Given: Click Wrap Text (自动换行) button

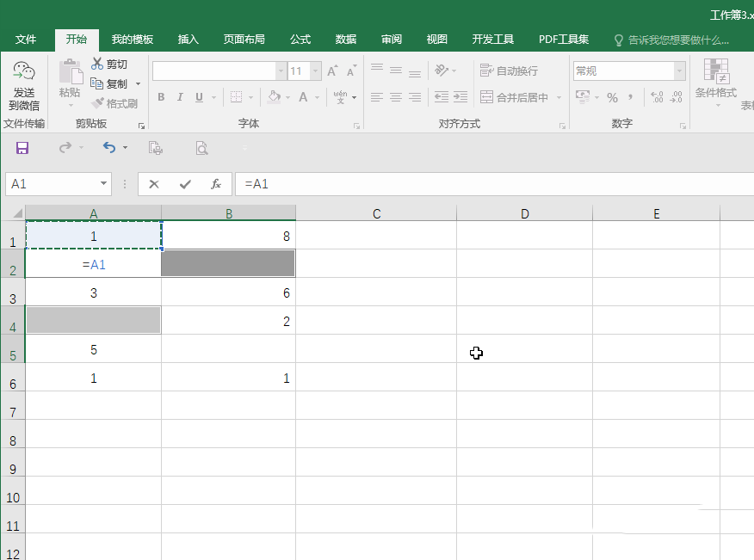Looking at the screenshot, I should pyautogui.click(x=509, y=71).
